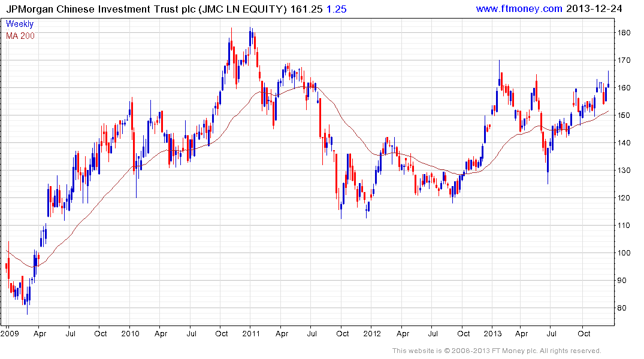Screen dimensions: 644x359
Task: Click the 130 price axis label
Action: tap(624, 171)
